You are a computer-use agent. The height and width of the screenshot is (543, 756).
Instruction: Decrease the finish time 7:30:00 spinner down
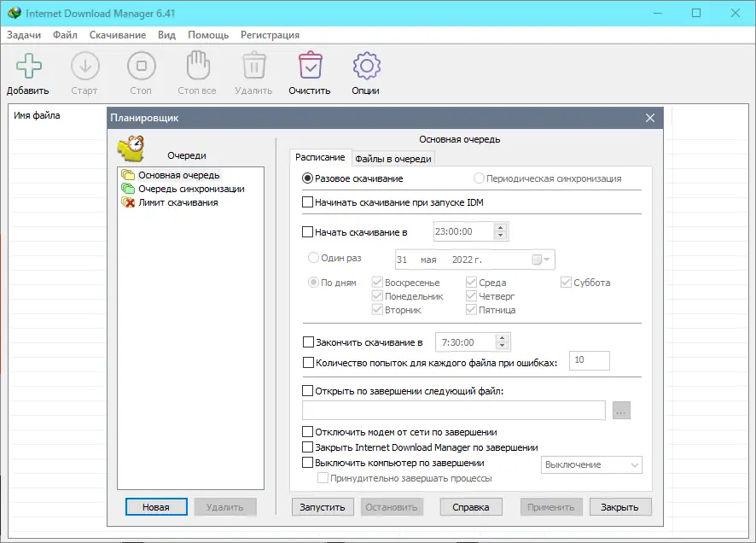503,346
